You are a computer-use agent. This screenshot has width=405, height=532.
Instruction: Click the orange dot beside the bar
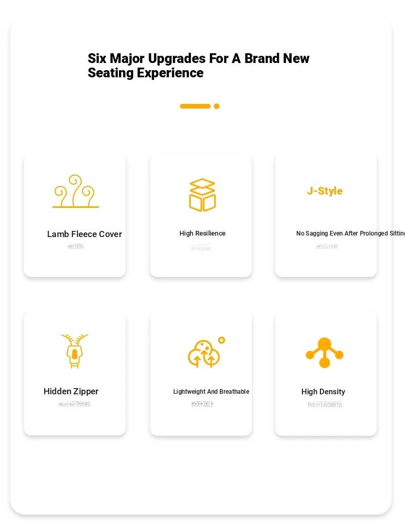216,106
